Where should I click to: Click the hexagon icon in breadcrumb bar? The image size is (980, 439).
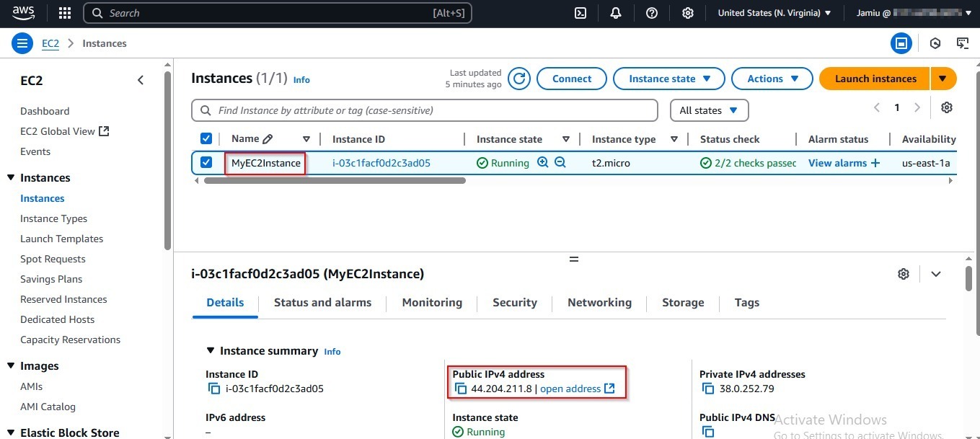click(935, 43)
